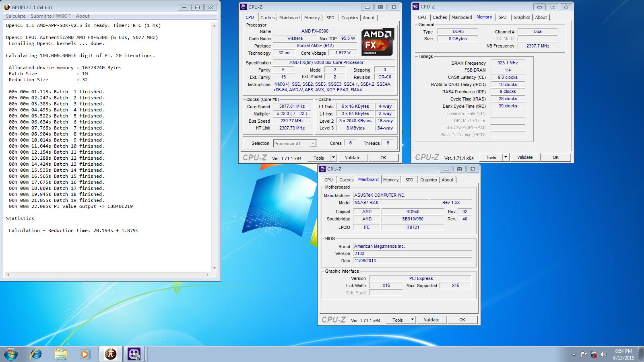Open Windows Media Player taskbar icon
644x362 pixels.
tap(85, 354)
